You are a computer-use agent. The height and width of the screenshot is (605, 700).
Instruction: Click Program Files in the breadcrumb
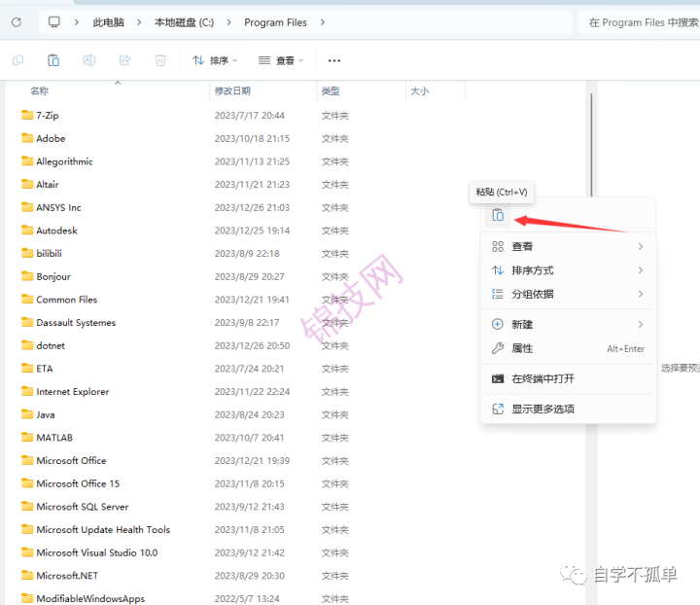tap(275, 22)
